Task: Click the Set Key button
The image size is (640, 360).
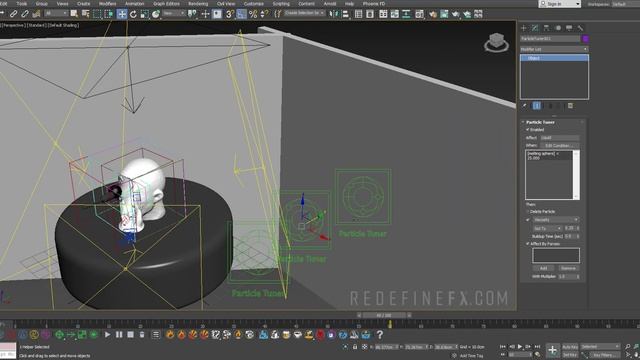Action: coord(570,355)
